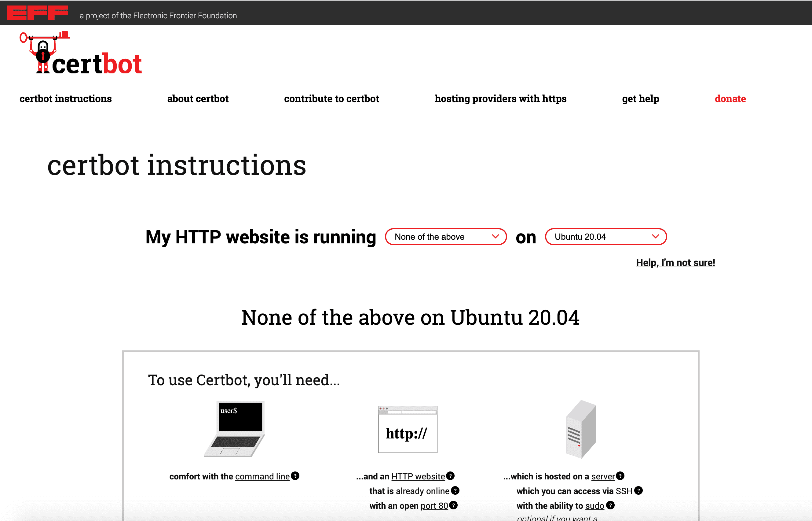Click the question mark beside port 80

click(x=453, y=505)
